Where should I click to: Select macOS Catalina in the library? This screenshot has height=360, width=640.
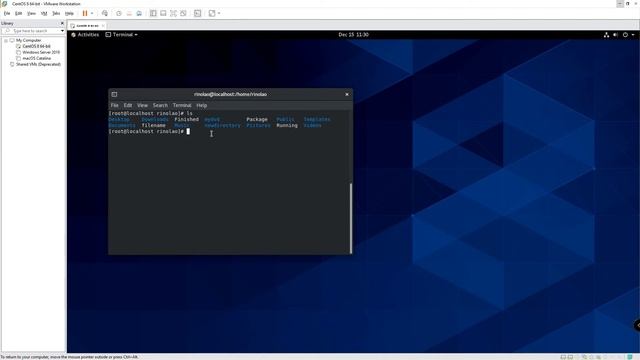click(37, 58)
